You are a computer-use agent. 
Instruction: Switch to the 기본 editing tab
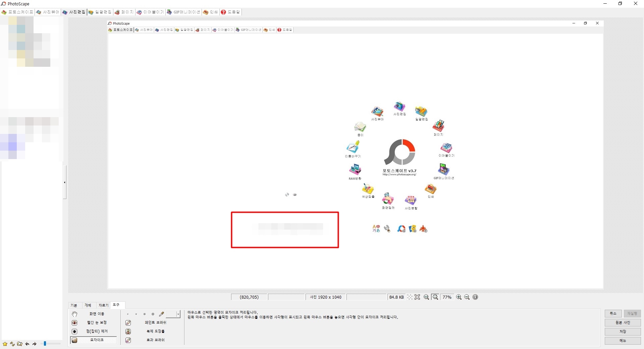click(x=74, y=305)
